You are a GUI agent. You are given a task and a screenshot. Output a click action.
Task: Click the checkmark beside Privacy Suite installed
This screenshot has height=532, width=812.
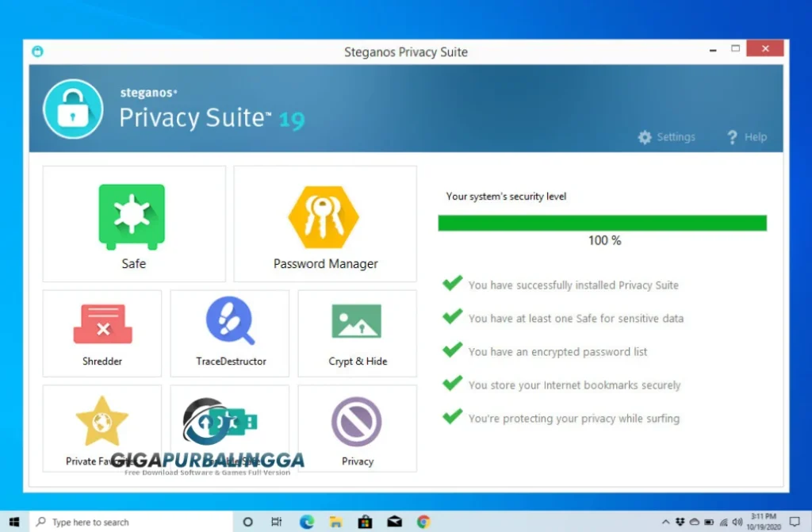452,283
